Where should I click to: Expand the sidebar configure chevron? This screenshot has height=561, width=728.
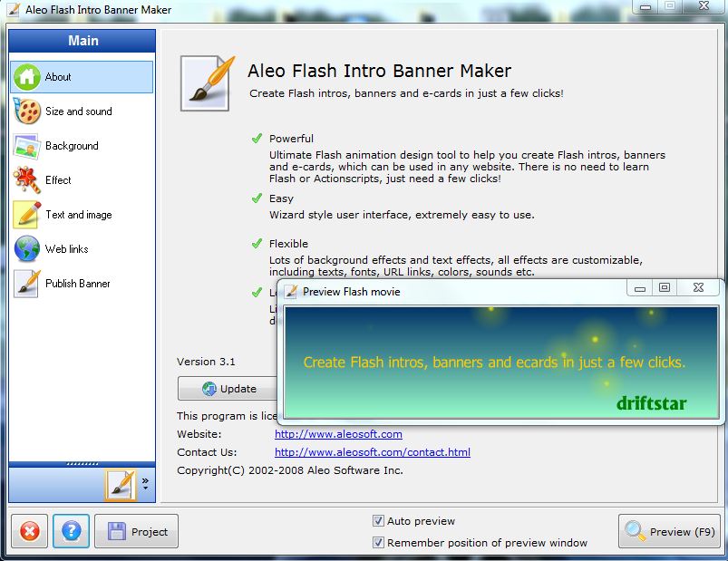coord(145,483)
